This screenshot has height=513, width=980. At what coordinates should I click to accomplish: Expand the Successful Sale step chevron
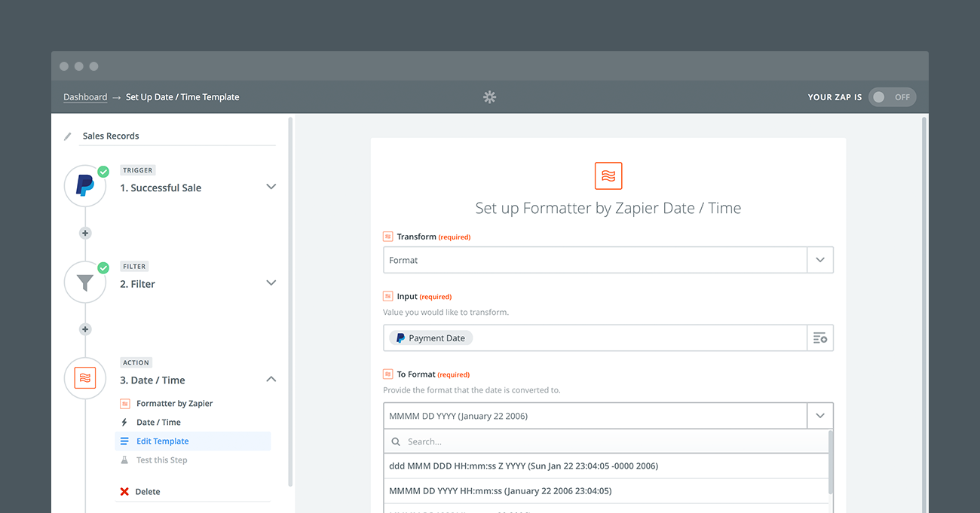click(271, 187)
